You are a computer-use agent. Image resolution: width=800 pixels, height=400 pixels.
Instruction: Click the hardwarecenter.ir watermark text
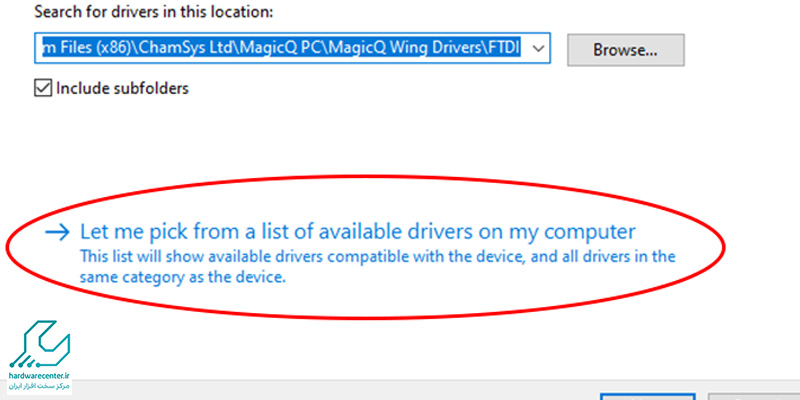(x=39, y=376)
